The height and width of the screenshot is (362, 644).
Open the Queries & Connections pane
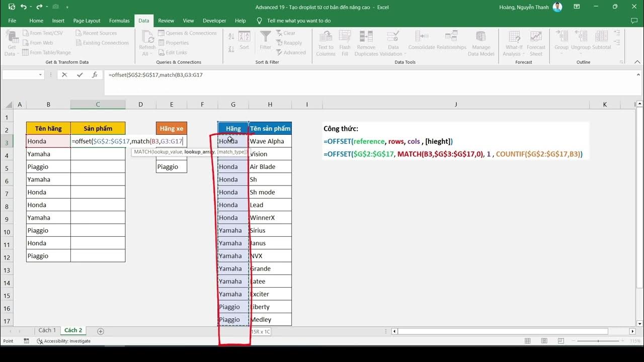[187, 33]
